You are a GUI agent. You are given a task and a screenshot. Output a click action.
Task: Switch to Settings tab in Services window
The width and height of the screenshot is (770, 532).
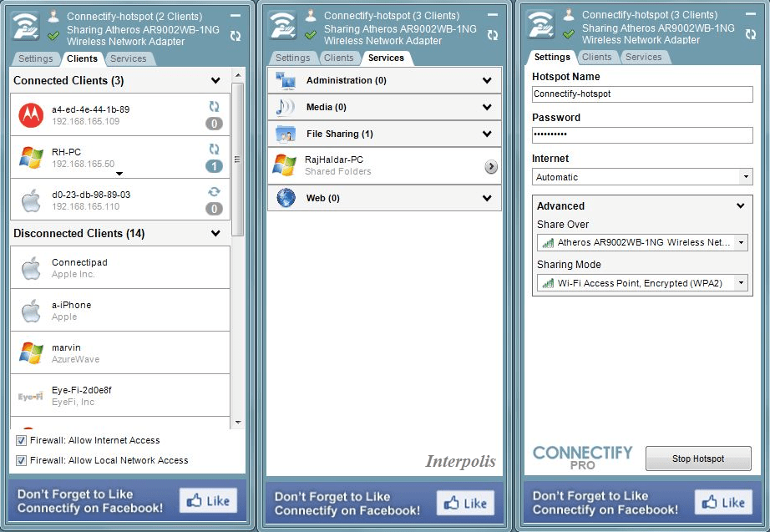pos(292,58)
